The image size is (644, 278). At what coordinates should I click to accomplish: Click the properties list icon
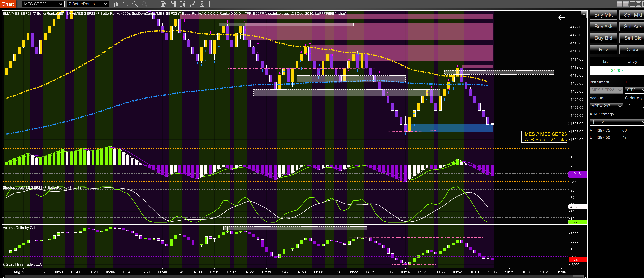[x=211, y=4]
